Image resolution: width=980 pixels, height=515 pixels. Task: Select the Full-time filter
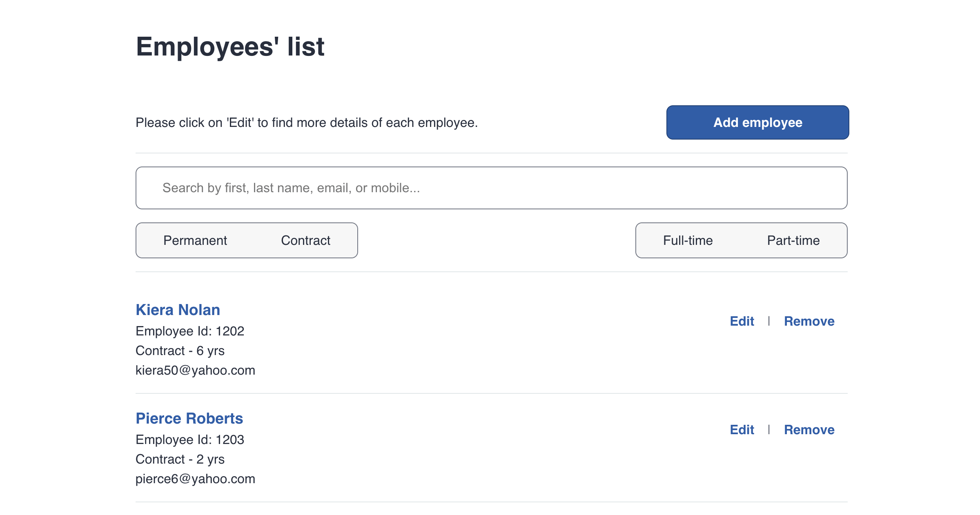[688, 240]
